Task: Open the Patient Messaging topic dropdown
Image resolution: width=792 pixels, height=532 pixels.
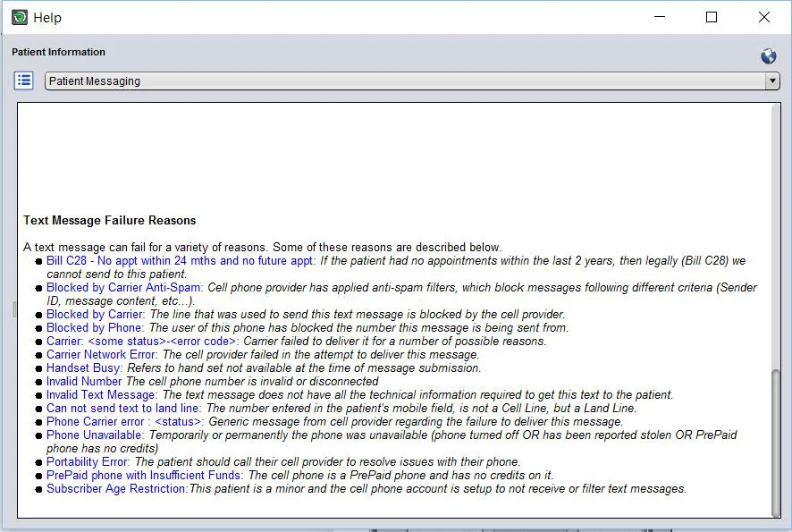Action: pyautogui.click(x=412, y=80)
